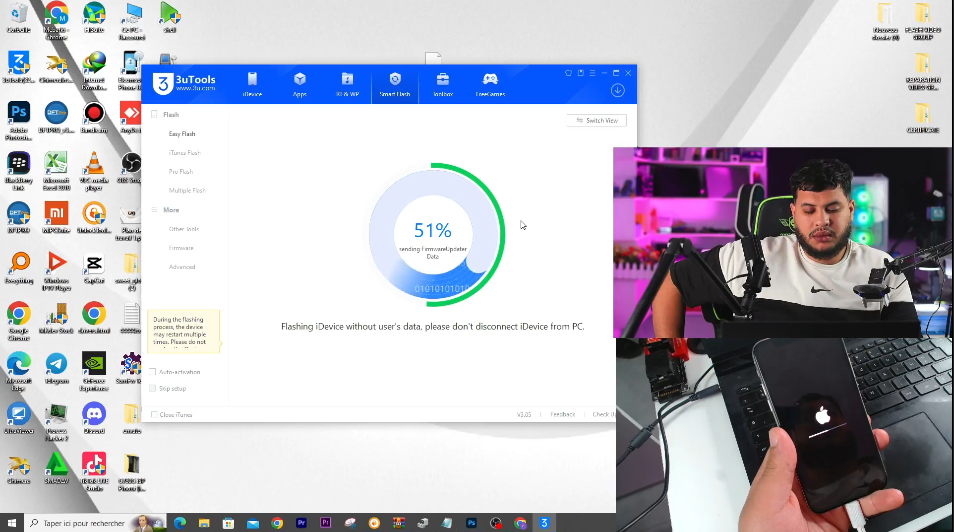
Task: Open the Bandicam desktop shortcut
Action: (94, 117)
